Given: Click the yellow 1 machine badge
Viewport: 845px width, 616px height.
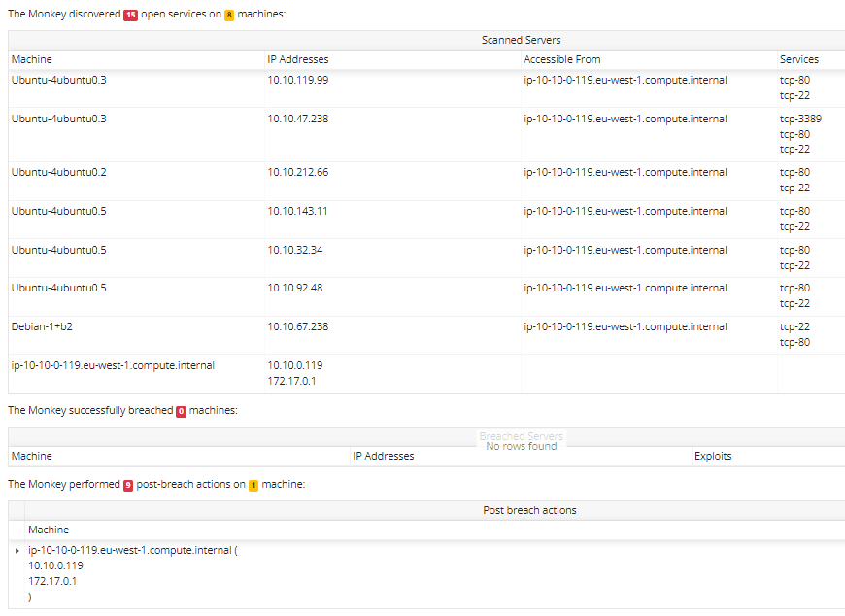Looking at the screenshot, I should [253, 485].
